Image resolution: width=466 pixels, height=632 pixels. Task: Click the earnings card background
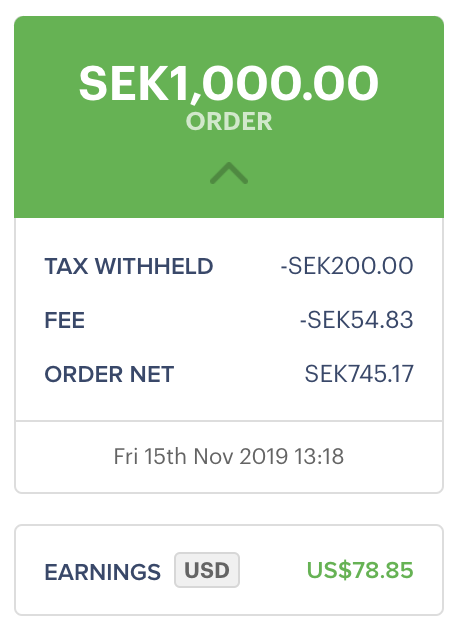pos(229,570)
